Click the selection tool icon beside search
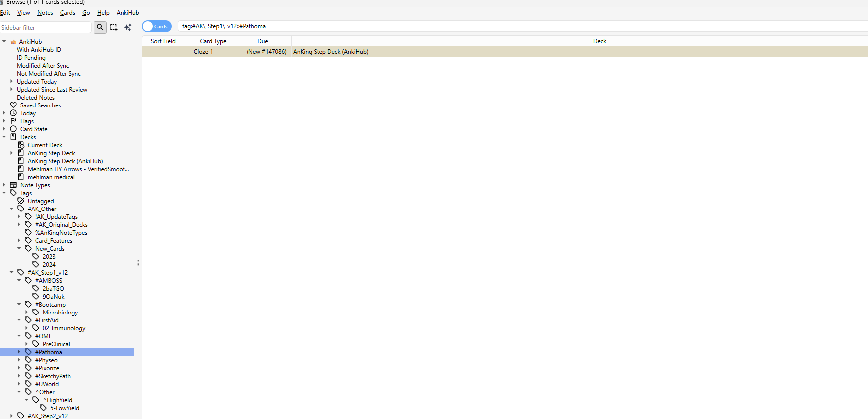This screenshot has height=419, width=868. coord(114,27)
